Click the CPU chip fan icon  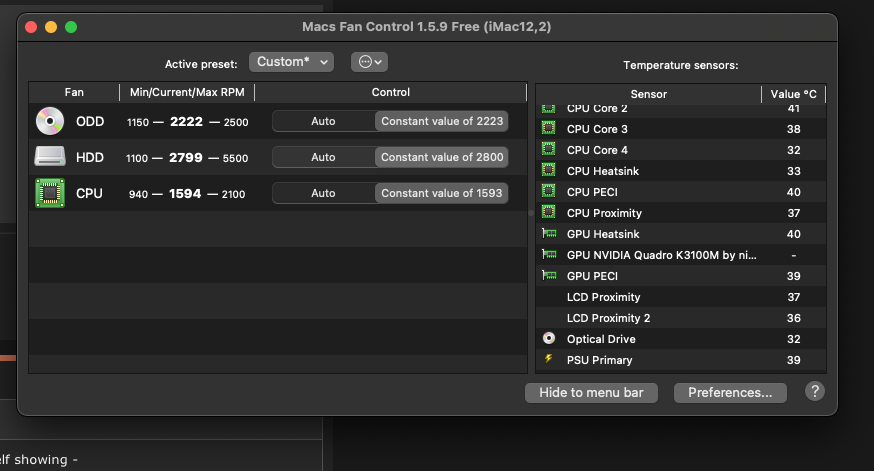pyautogui.click(x=50, y=193)
